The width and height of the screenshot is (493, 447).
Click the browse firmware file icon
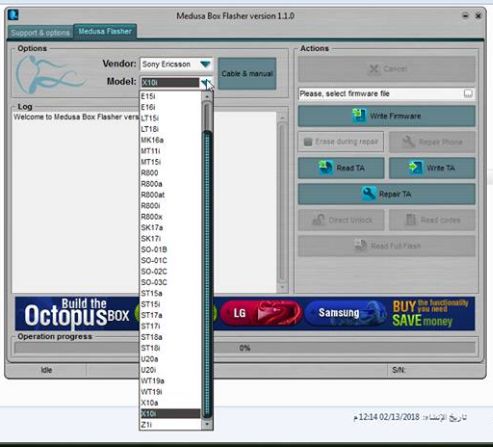pos(468,93)
